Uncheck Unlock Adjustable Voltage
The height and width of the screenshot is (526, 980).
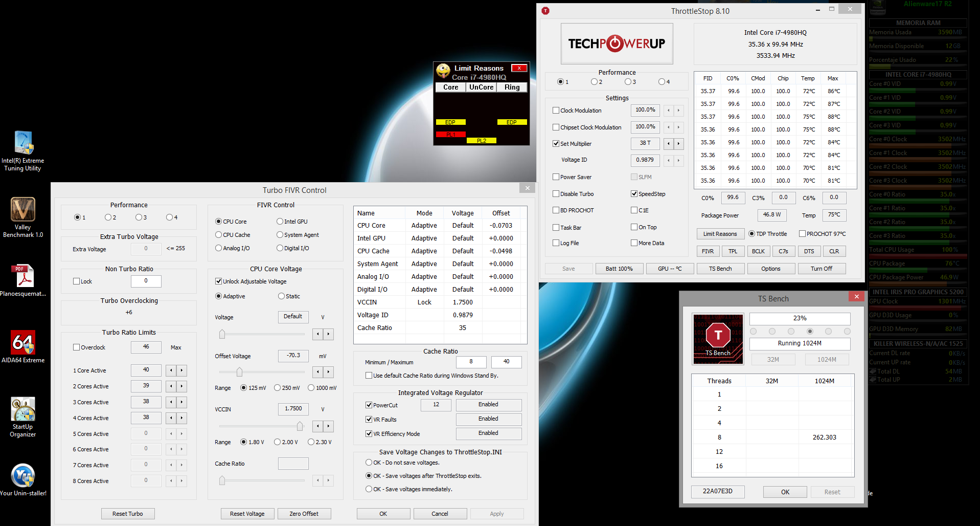(x=219, y=281)
